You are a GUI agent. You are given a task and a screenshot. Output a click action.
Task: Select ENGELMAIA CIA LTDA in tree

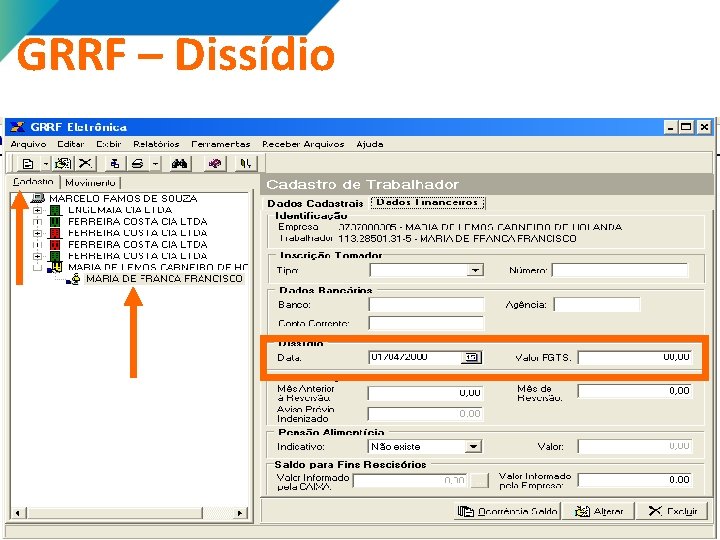coord(120,210)
